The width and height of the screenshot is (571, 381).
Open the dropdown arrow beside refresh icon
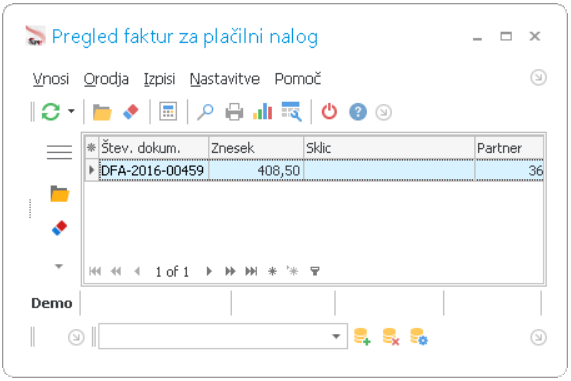[x=71, y=111]
